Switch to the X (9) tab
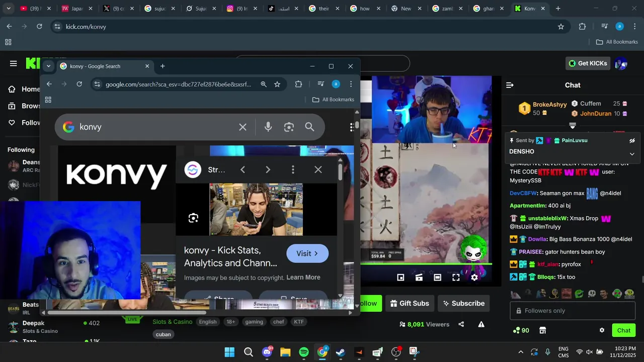 tap(117, 9)
